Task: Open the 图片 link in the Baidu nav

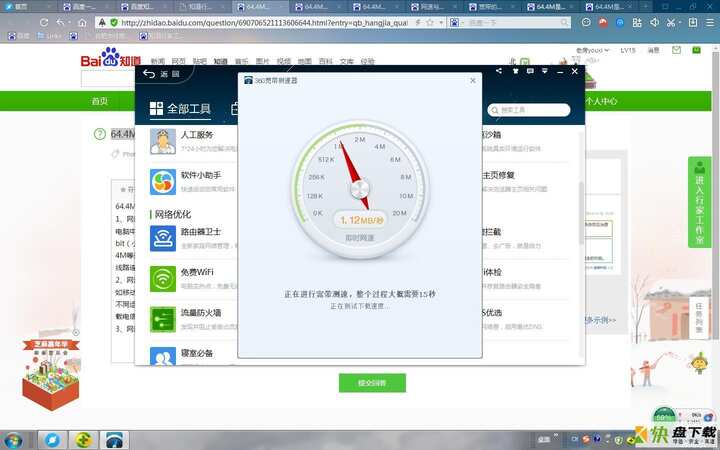Action: click(263, 61)
